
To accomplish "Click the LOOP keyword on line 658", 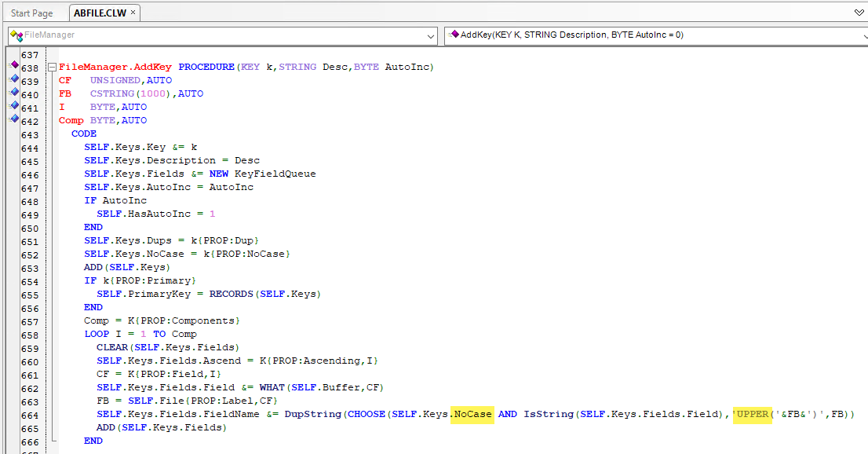I will tap(97, 334).
